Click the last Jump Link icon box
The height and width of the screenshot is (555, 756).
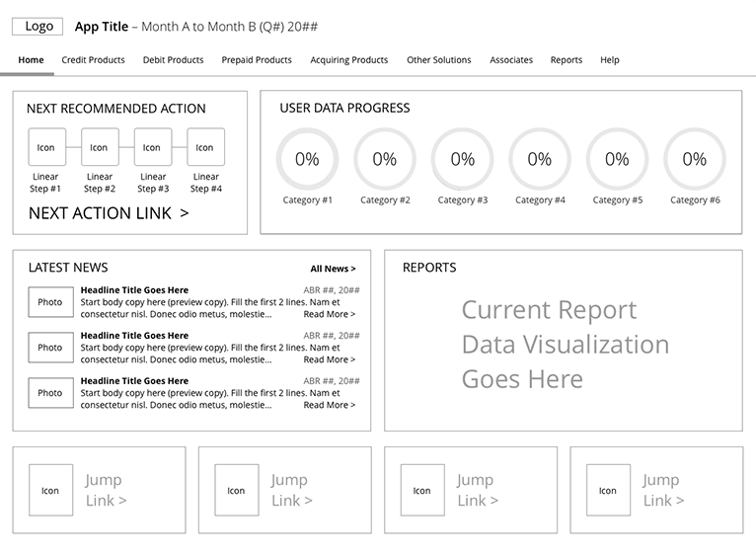click(x=608, y=490)
